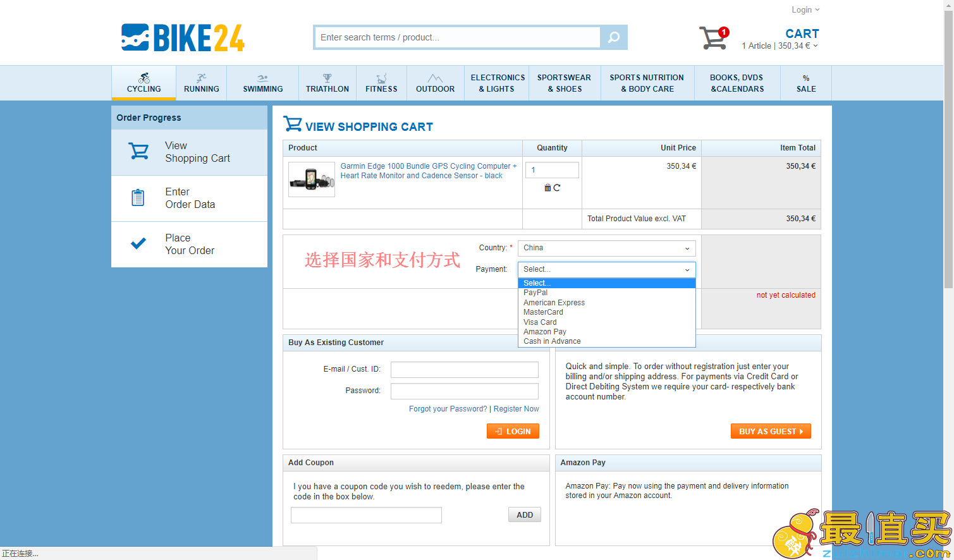Open the CYCLING category tab

[x=144, y=83]
